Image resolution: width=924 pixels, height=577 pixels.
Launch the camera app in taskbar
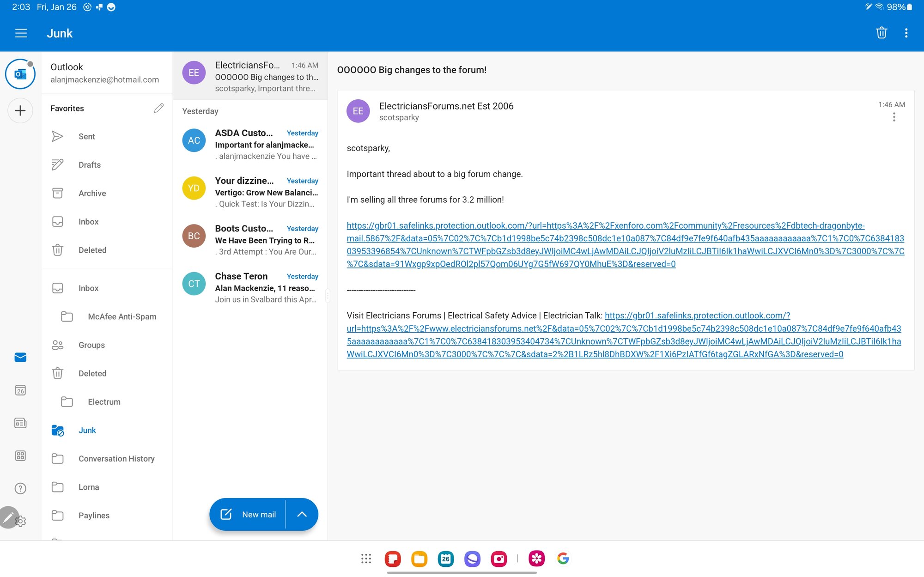[499, 559]
